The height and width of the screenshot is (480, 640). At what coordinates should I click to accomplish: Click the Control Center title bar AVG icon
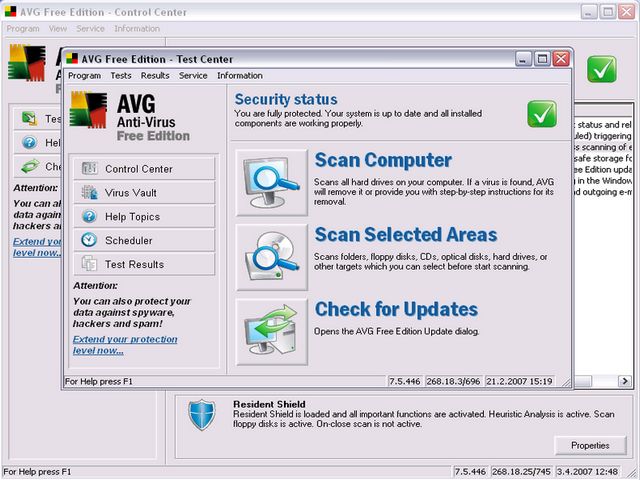(x=10, y=11)
